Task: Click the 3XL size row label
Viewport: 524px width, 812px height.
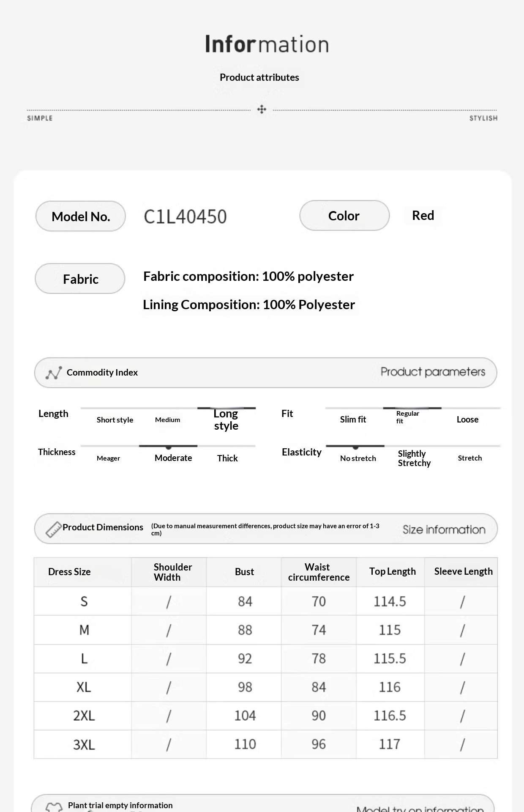Action: coord(84,744)
